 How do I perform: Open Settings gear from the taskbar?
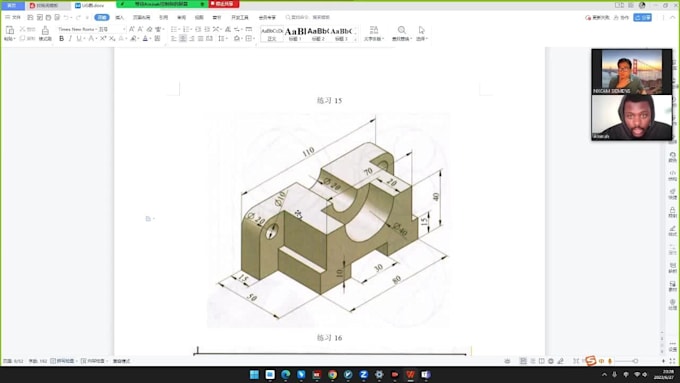pyautogui.click(x=379, y=374)
